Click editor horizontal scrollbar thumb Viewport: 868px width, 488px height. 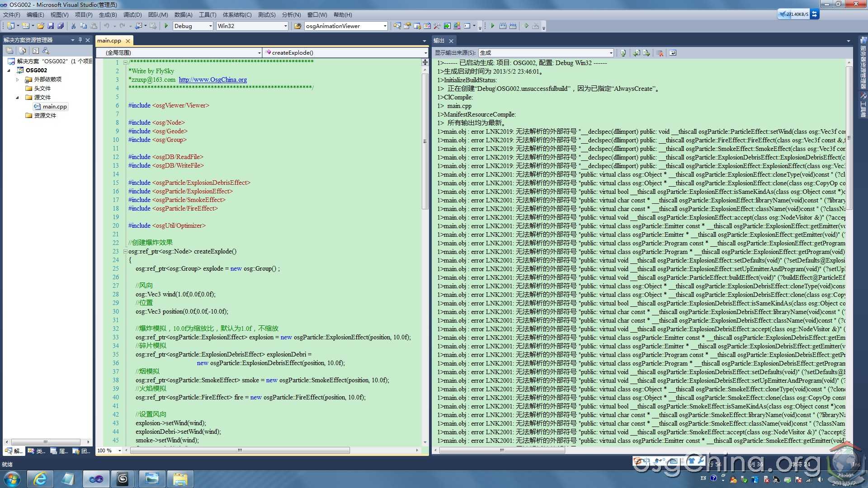240,450
